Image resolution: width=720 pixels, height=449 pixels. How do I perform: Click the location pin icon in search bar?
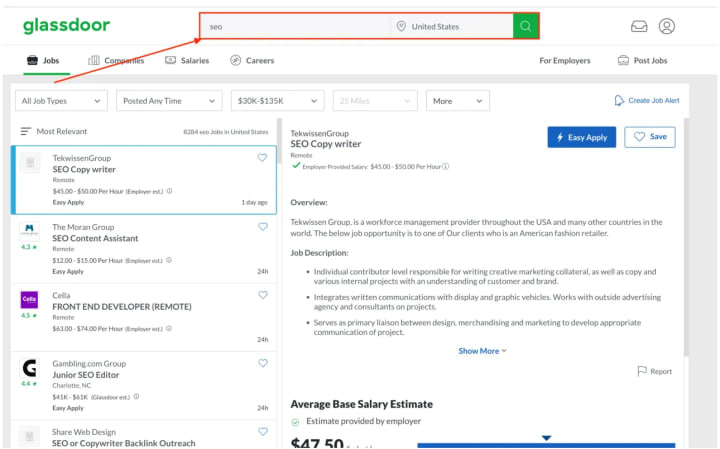tap(401, 26)
